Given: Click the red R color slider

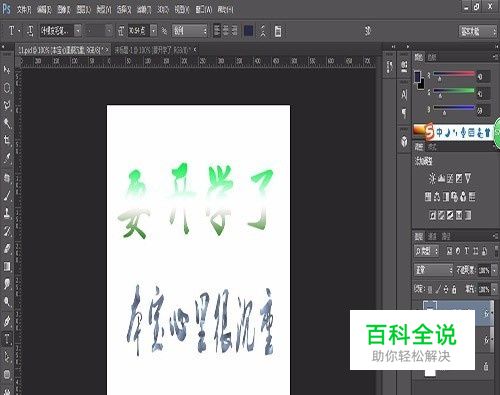Looking at the screenshot, I should pyautogui.click(x=453, y=74).
